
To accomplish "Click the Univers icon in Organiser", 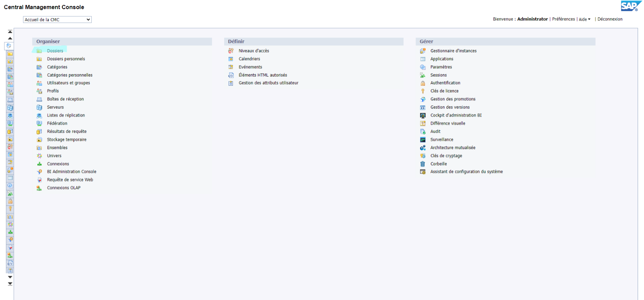I will pyautogui.click(x=39, y=156).
